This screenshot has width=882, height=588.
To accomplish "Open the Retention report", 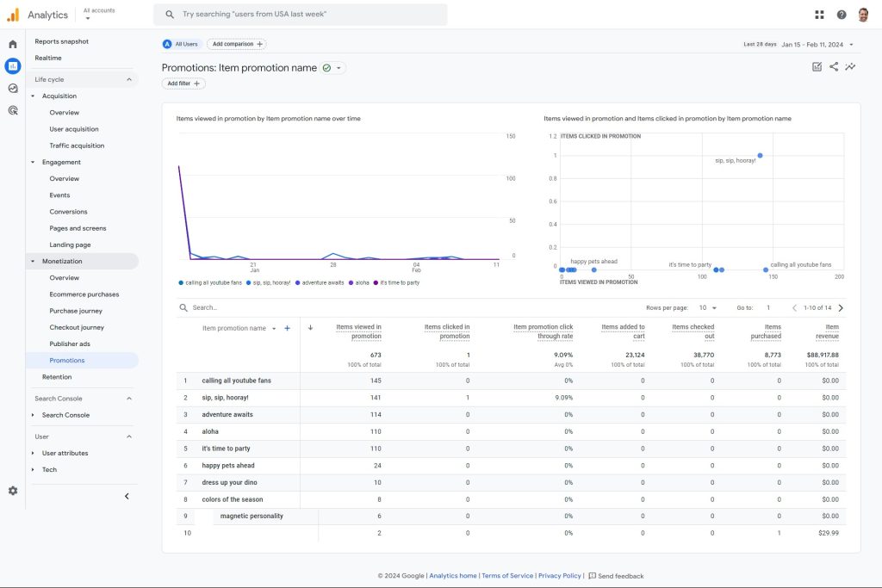I will pyautogui.click(x=57, y=377).
